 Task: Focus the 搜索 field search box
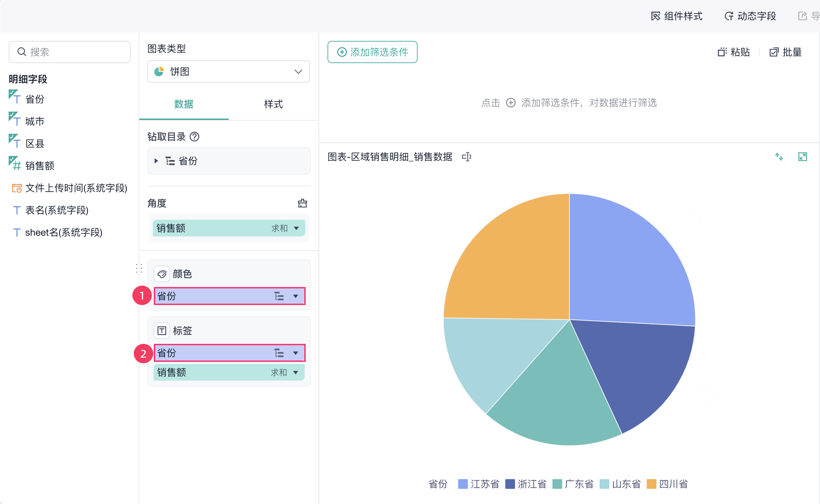[x=70, y=52]
